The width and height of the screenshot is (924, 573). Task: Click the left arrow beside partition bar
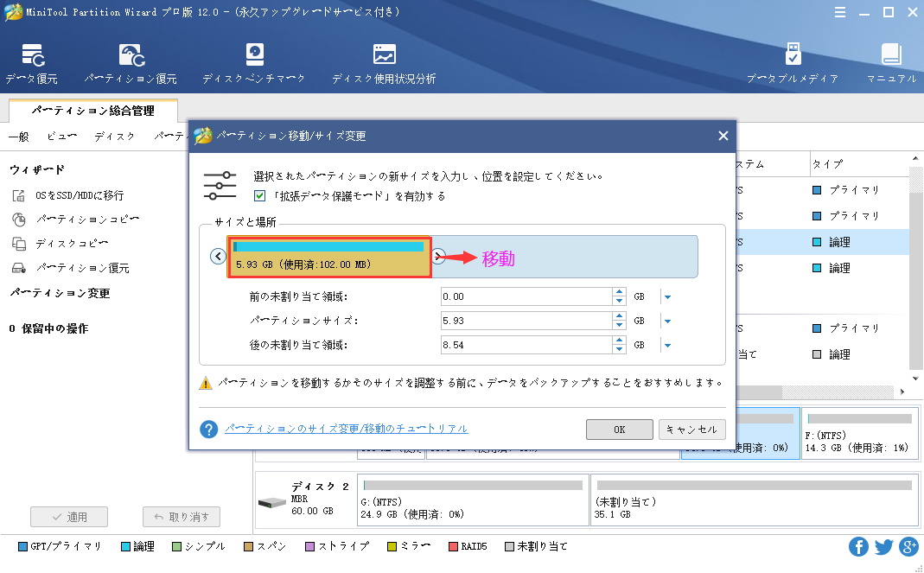coord(218,256)
